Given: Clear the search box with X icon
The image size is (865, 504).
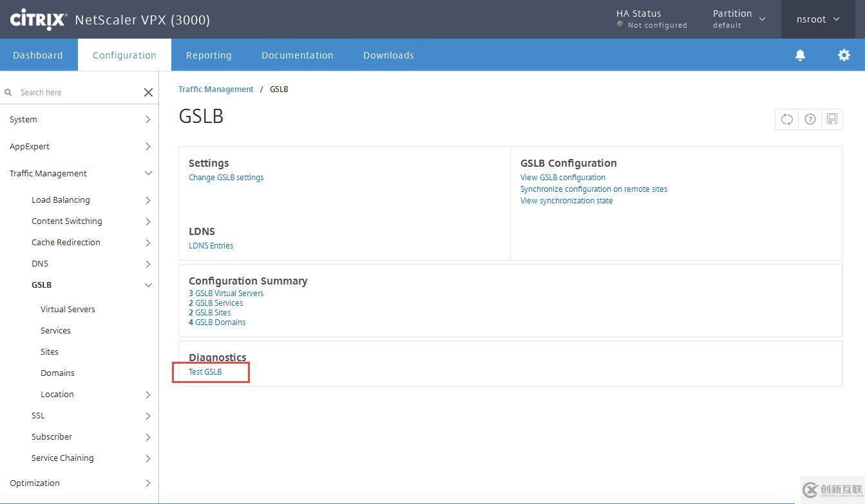Looking at the screenshot, I should (x=148, y=93).
